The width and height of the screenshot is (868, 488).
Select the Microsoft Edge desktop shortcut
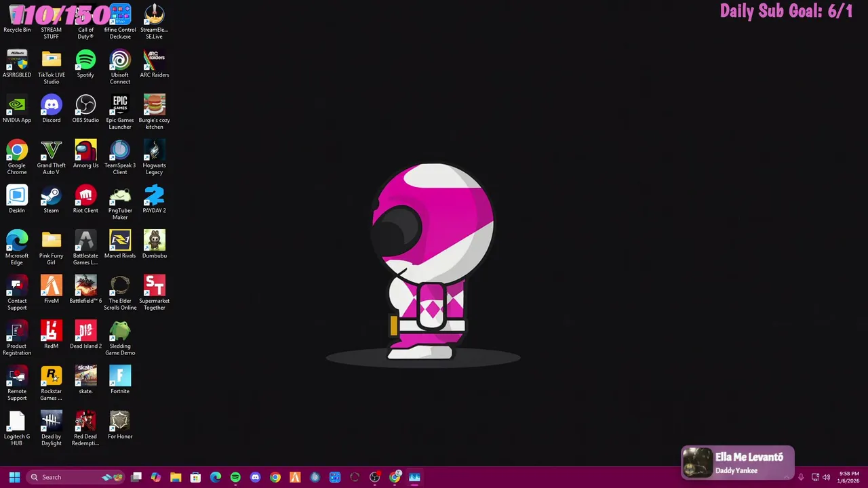click(x=17, y=248)
